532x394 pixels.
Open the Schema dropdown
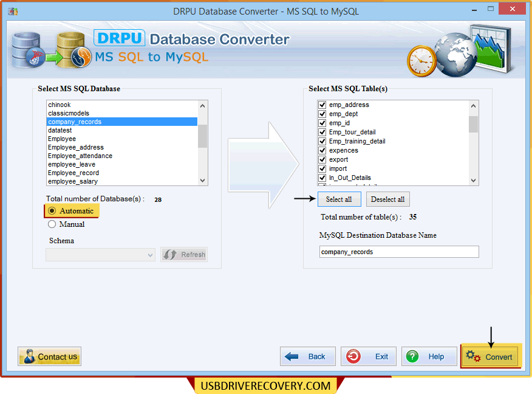pos(100,255)
